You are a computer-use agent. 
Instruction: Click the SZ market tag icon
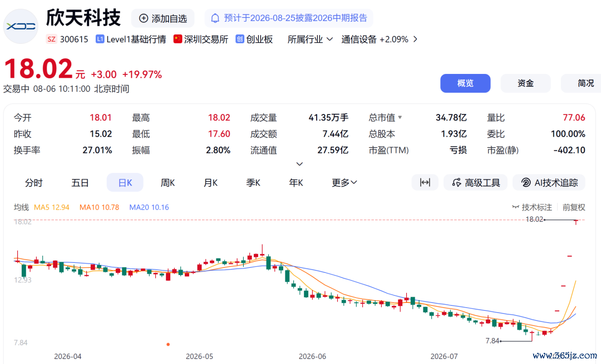pos(51,39)
